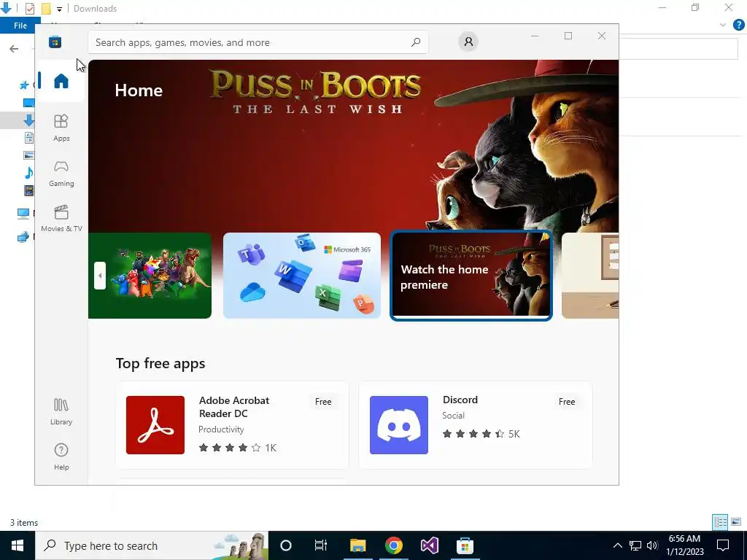The image size is (747, 560).
Task: Select This PC in Explorer navigation pane
Action: 23,214
